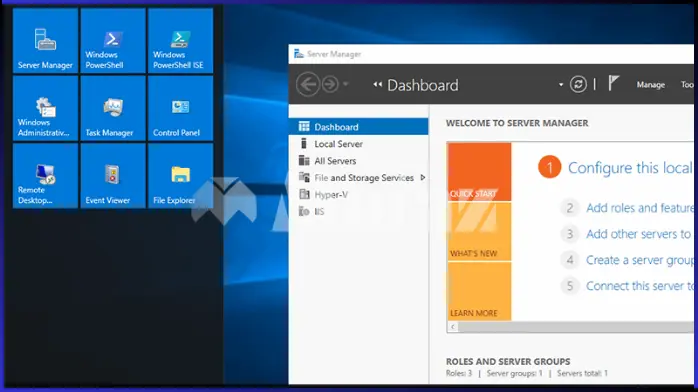The image size is (698, 392).
Task: Open the navigation history dropdown beside the forward arrow
Action: click(x=346, y=84)
